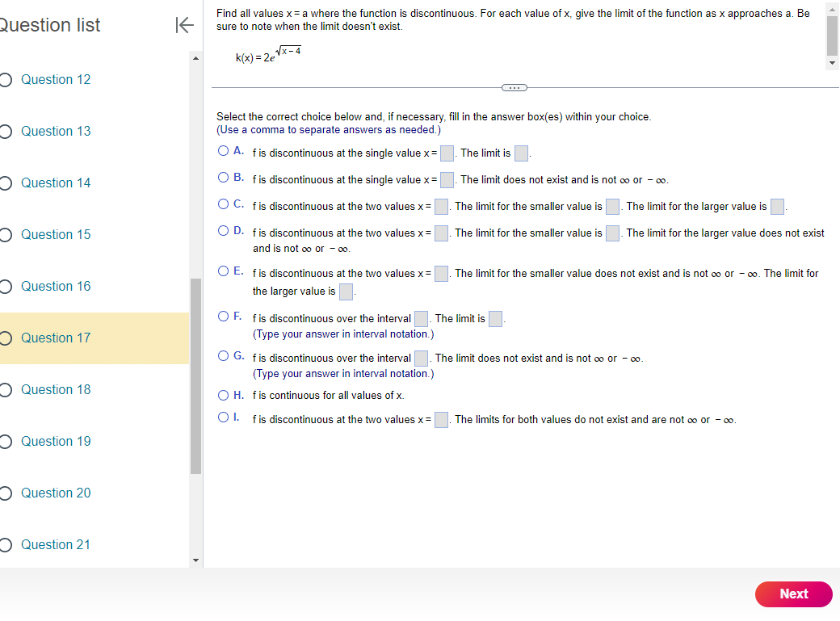Select answer choice I radio button
Viewport: 840px width, 621px height.
pyautogui.click(x=224, y=417)
